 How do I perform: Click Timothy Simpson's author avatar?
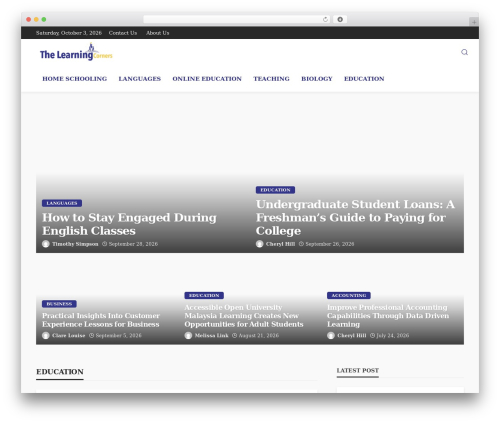pos(46,244)
